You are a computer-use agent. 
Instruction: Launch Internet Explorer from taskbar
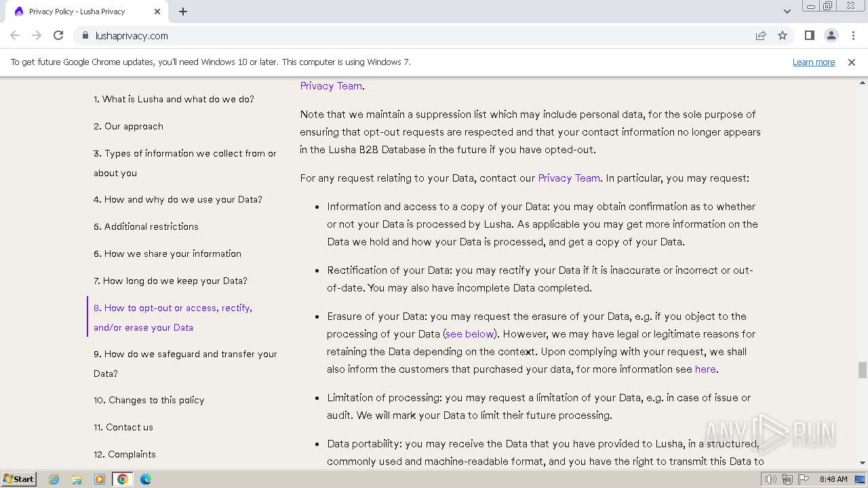click(54, 479)
